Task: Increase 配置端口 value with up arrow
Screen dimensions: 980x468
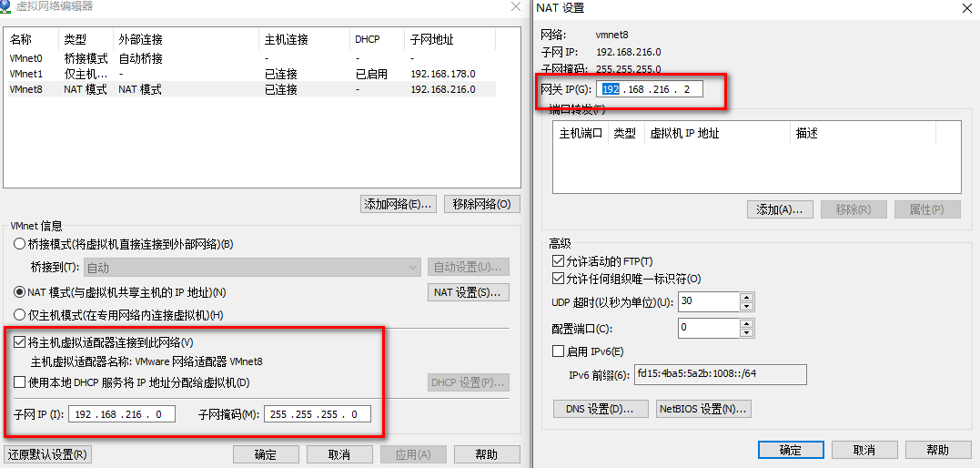Action: pyautogui.click(x=747, y=322)
